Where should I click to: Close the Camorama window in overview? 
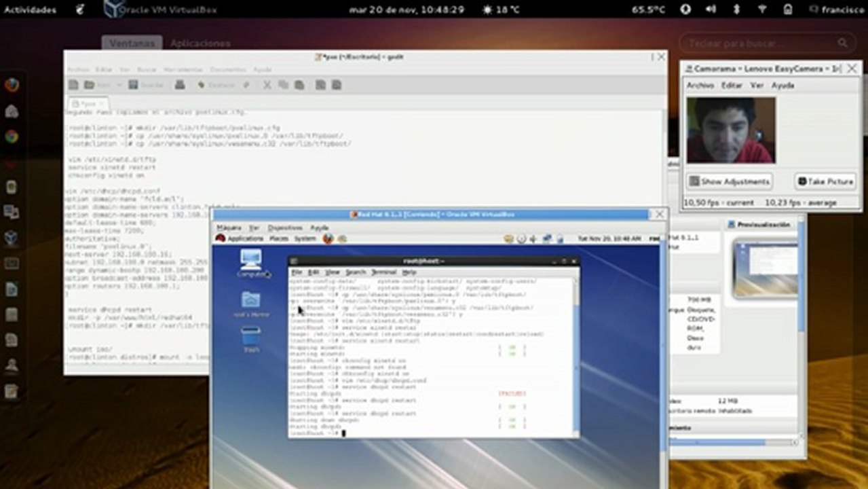[852, 68]
